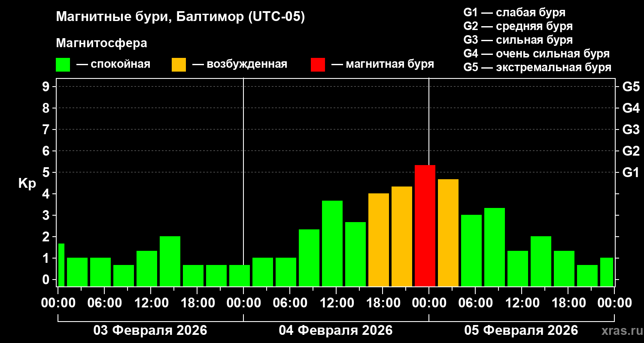Click the right-axis 'G3' label
This screenshot has height=343, width=644.
pyautogui.click(x=631, y=129)
